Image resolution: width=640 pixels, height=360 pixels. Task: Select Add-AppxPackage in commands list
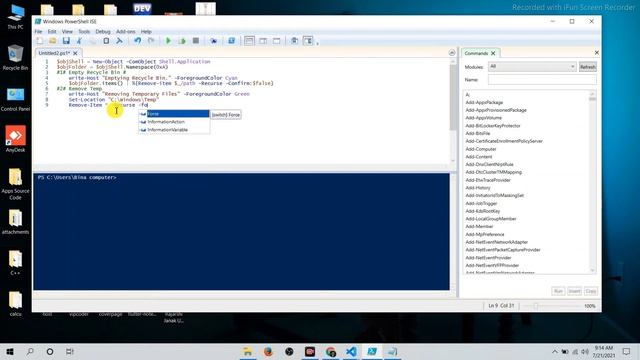pos(484,102)
